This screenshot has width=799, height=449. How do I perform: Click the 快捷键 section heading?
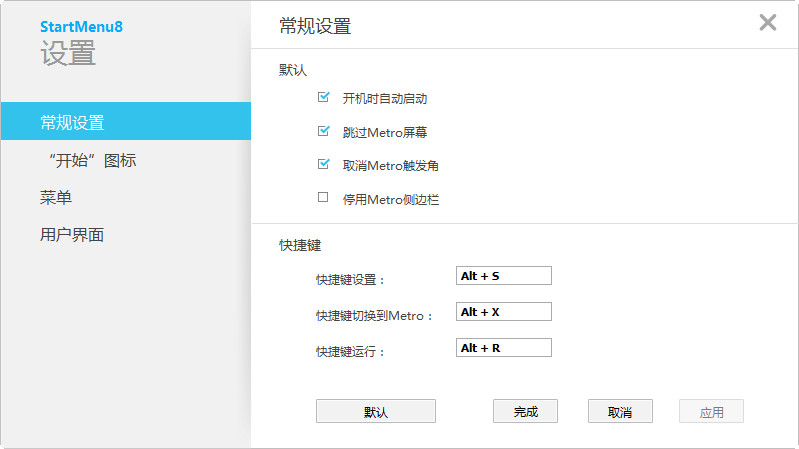(300, 244)
